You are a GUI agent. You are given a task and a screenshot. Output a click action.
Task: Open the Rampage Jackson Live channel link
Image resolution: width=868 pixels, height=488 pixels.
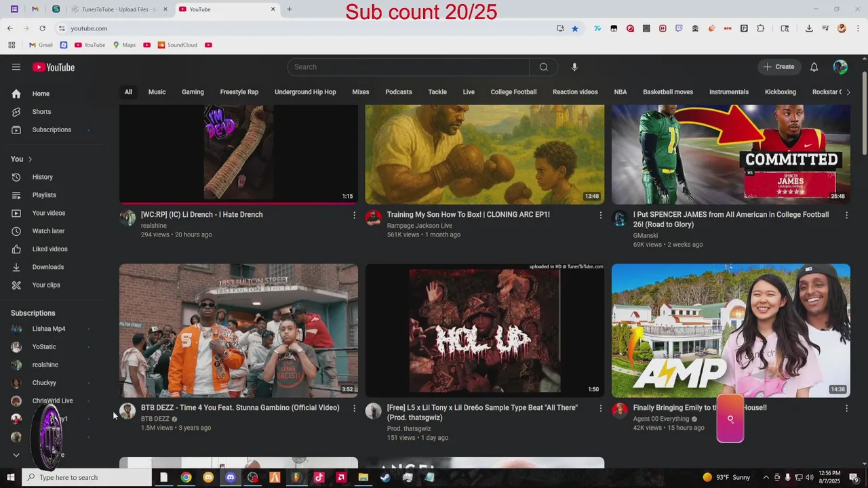[x=420, y=226]
